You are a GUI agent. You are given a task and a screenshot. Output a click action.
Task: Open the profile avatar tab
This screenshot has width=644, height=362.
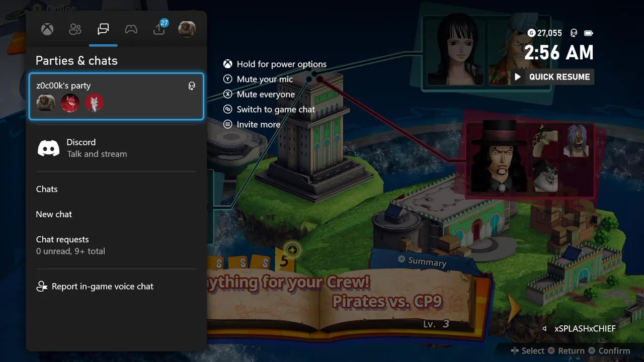click(x=187, y=29)
